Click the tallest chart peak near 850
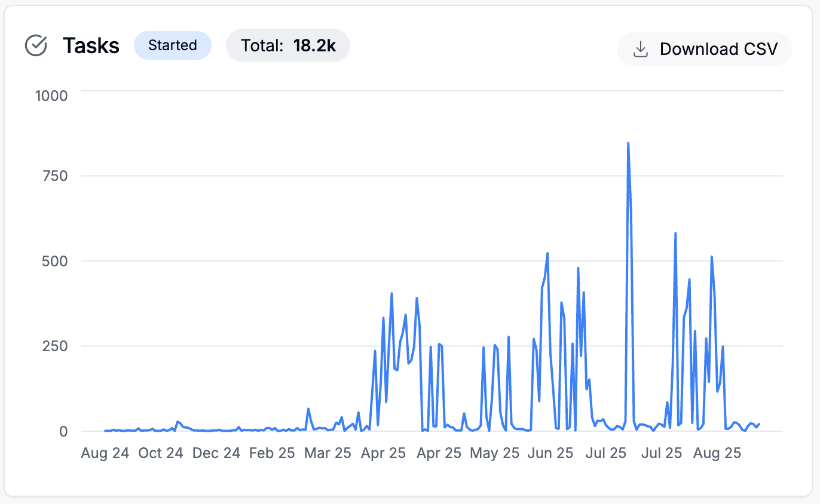The image size is (820, 504). coord(628,144)
